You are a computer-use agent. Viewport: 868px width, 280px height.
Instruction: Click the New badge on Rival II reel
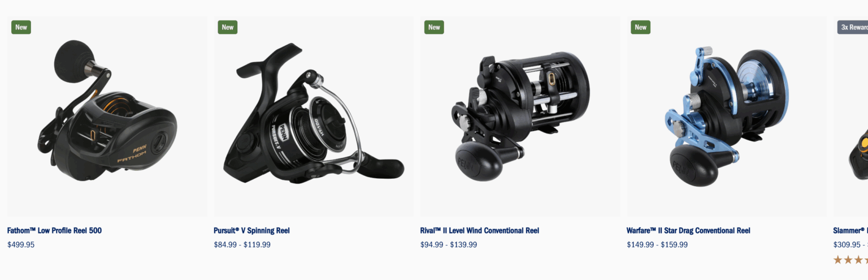coord(434,27)
